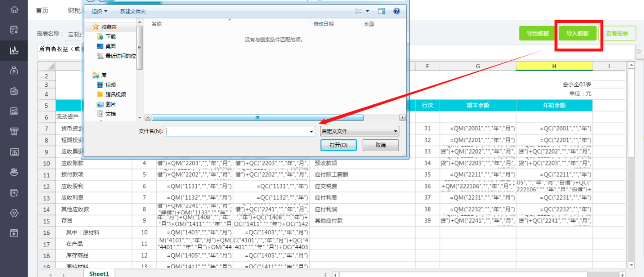644x277 pixels.
Task: Open the document exchange sidebar icon
Action: (14, 193)
